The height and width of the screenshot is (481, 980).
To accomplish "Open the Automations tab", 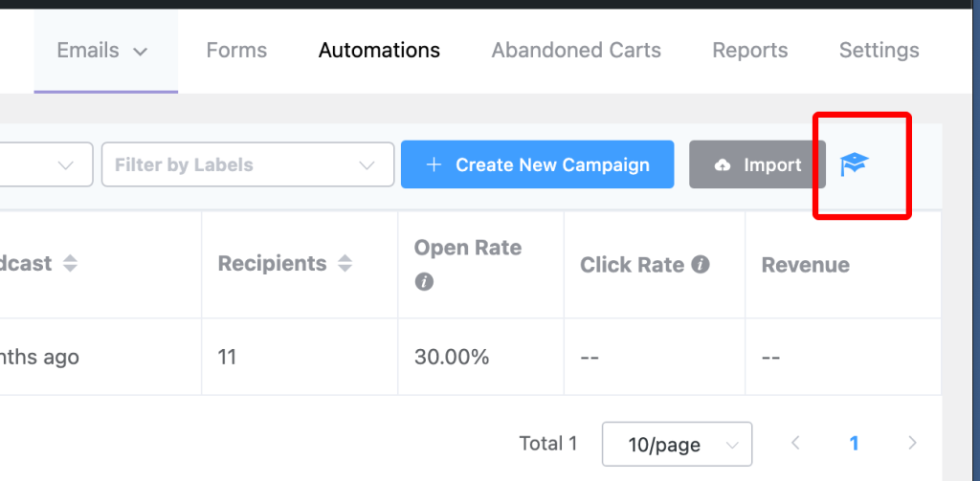I will (379, 51).
